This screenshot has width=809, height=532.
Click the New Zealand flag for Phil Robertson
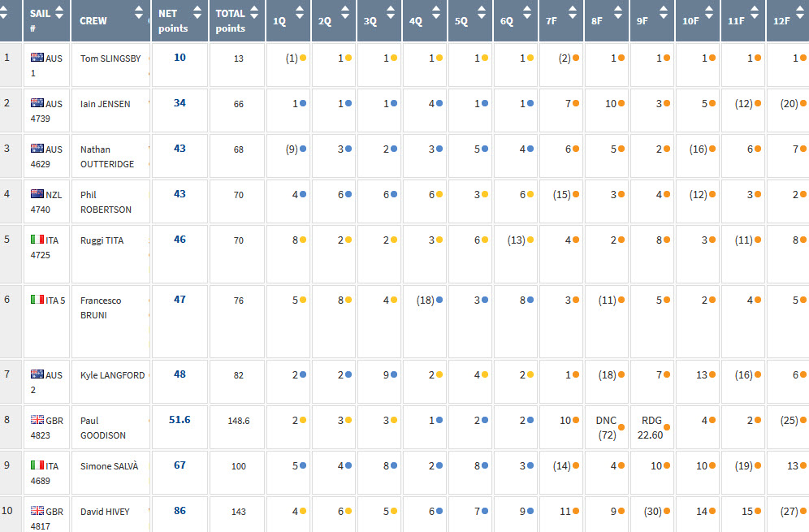point(37,195)
